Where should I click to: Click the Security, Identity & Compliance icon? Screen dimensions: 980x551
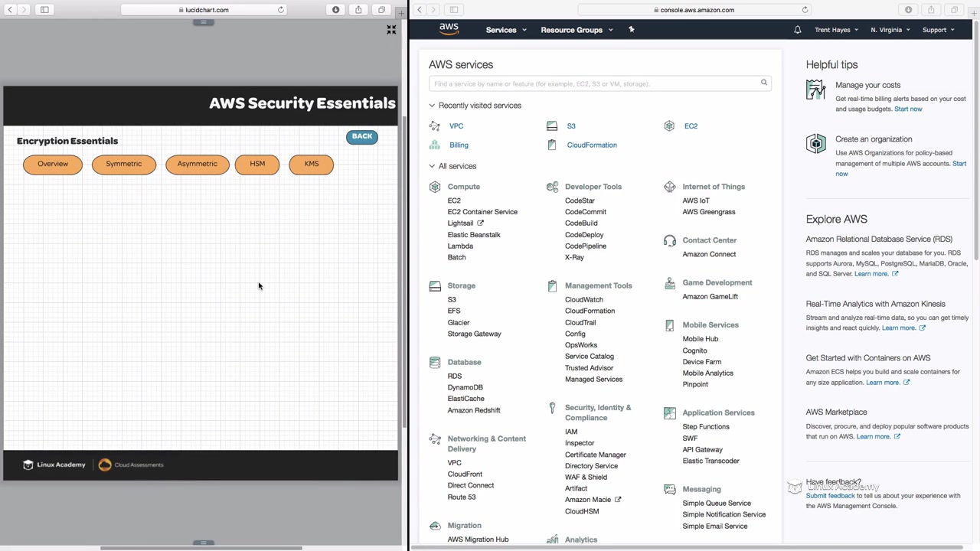(x=552, y=408)
